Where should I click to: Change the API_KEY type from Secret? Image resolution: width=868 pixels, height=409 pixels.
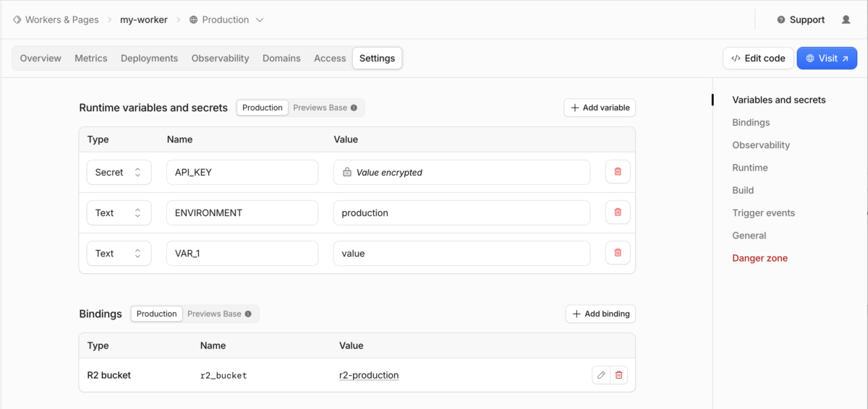coord(119,172)
